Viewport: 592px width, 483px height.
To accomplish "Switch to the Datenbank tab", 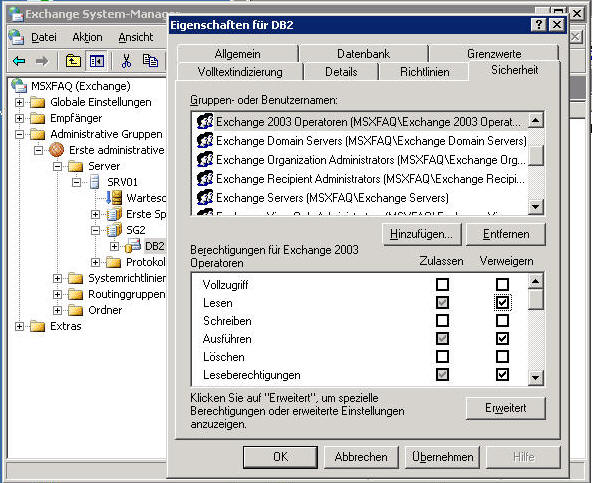I will pyautogui.click(x=363, y=54).
